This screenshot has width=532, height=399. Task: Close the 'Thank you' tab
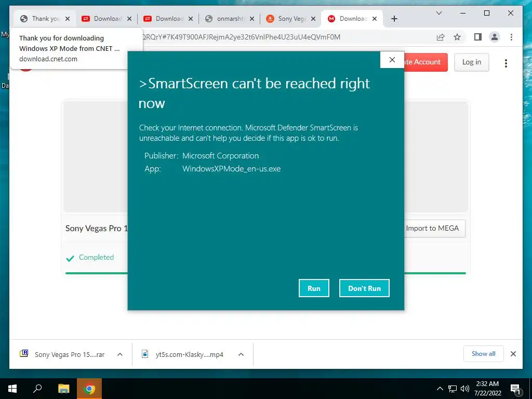pyautogui.click(x=68, y=19)
